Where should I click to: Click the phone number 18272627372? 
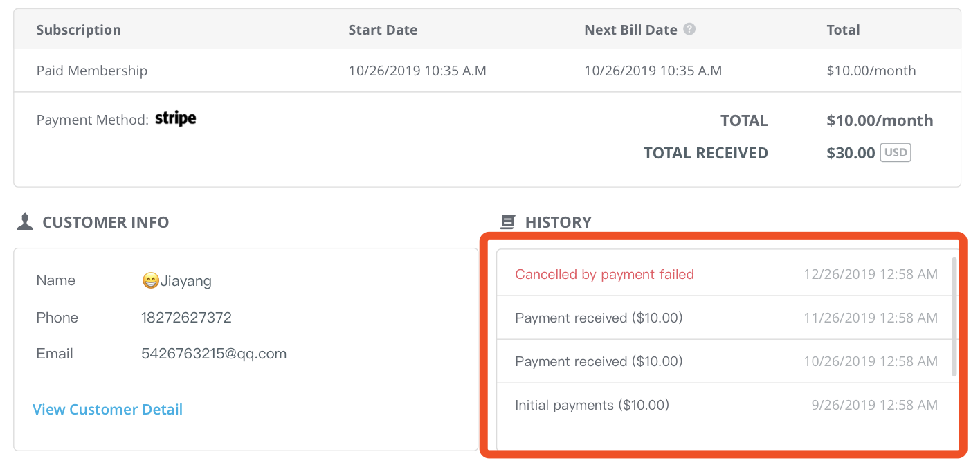[186, 318]
